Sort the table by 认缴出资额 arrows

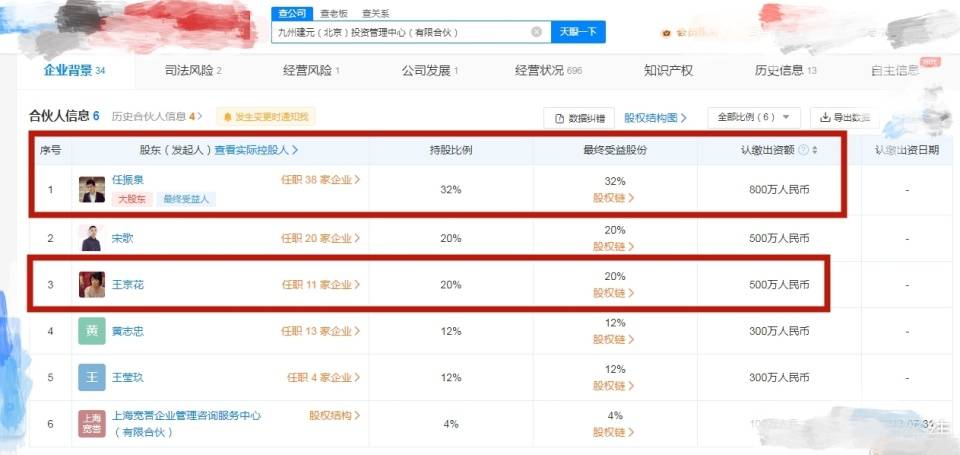coord(815,150)
